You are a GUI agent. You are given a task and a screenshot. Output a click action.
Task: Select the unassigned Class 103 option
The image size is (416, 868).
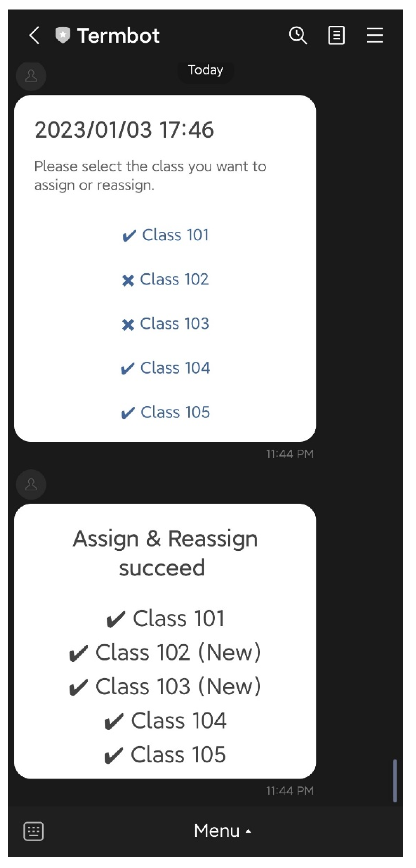click(x=165, y=324)
